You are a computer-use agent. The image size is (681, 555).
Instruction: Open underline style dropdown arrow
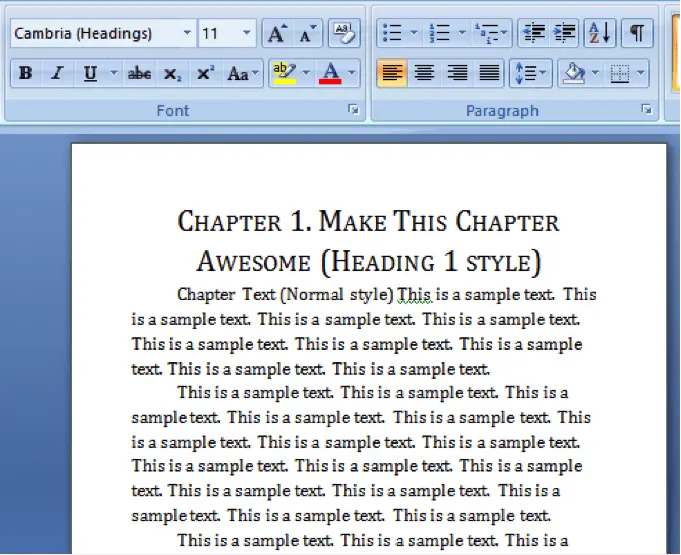coord(114,73)
